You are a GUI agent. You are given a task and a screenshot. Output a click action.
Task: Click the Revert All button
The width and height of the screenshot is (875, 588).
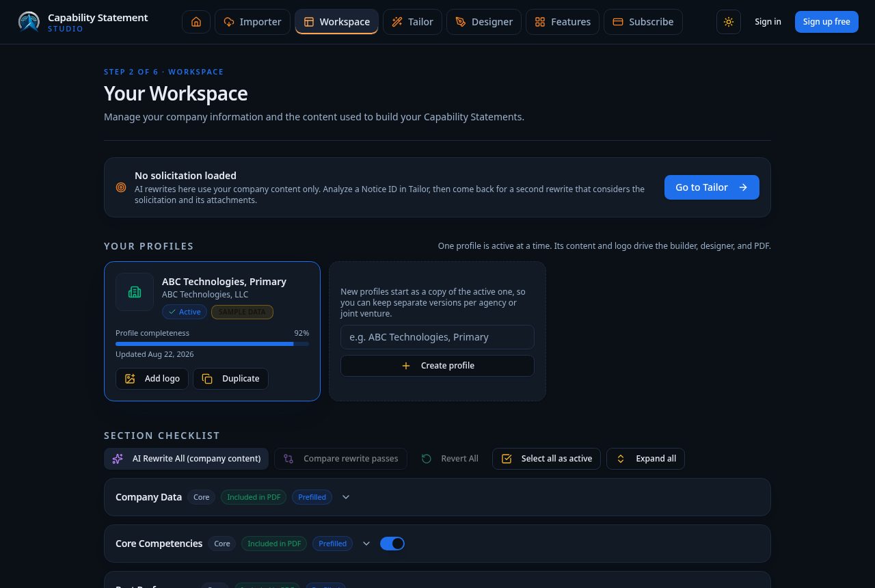point(450,459)
